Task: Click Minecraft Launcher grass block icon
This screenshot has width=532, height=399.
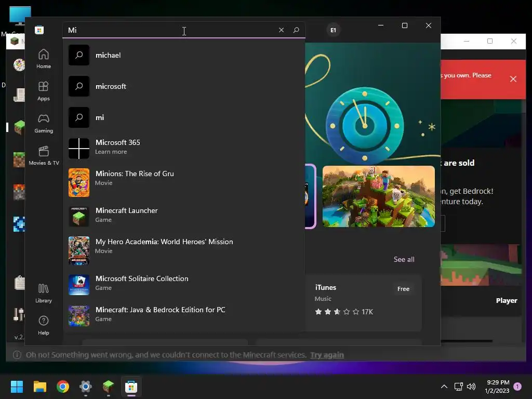Action: (79, 216)
